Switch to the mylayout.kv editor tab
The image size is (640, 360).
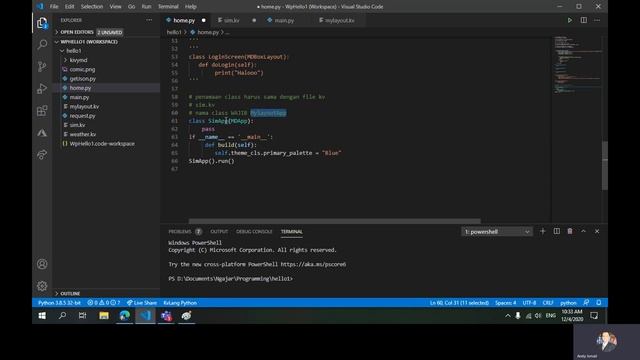(x=340, y=20)
